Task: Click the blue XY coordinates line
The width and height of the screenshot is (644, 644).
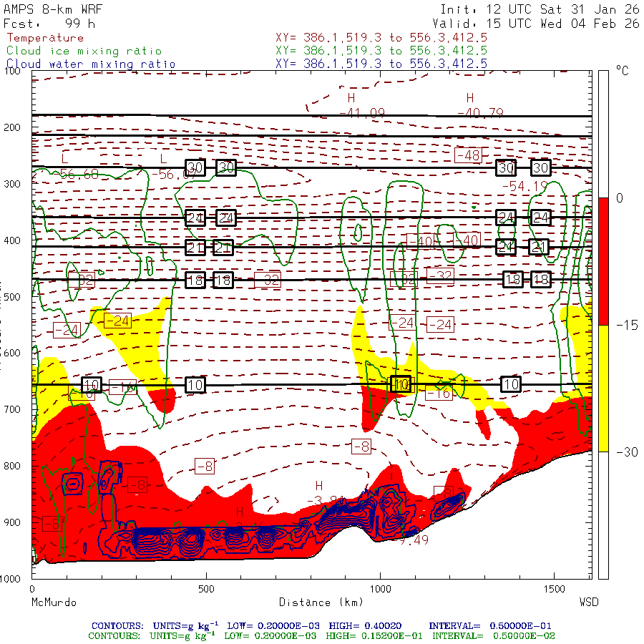Action: tap(381, 64)
